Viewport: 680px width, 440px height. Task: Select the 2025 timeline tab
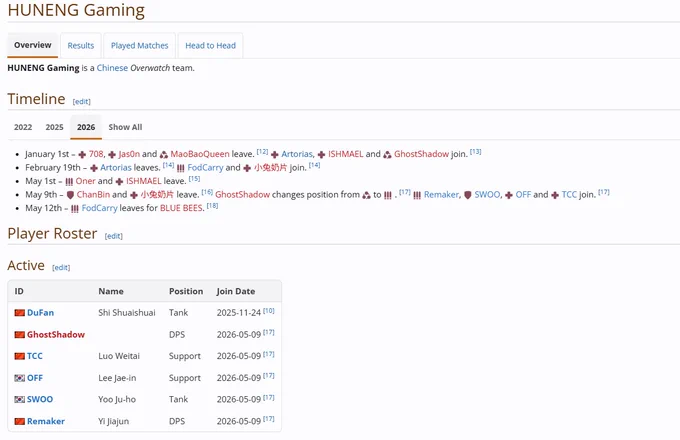coord(55,127)
